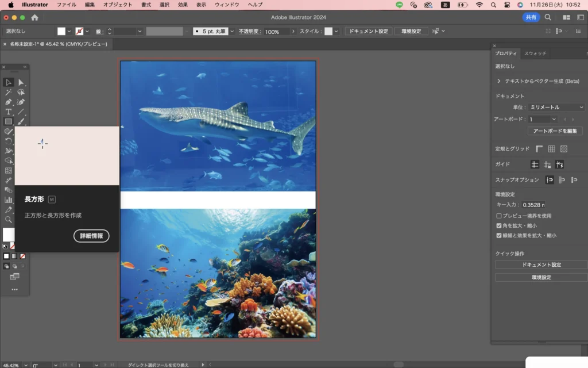Expand テキストからベクター生成 (Beta) section
588x368 pixels.
tap(499, 81)
